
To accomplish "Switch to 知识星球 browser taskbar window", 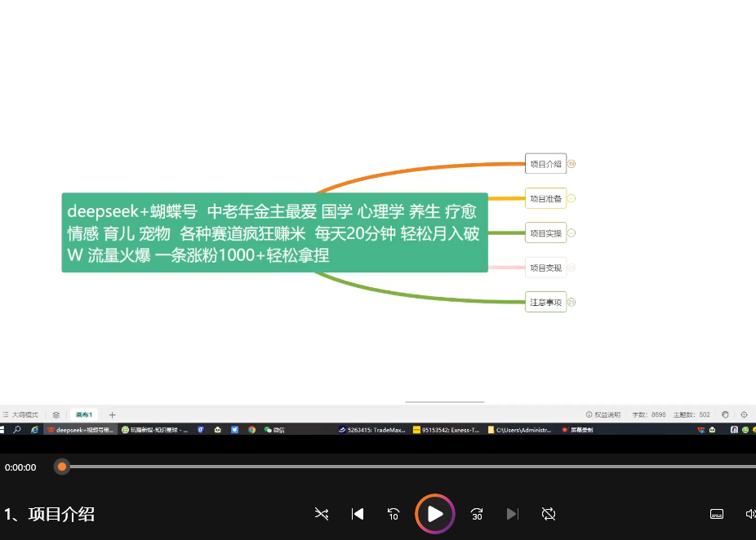I will pos(154,430).
